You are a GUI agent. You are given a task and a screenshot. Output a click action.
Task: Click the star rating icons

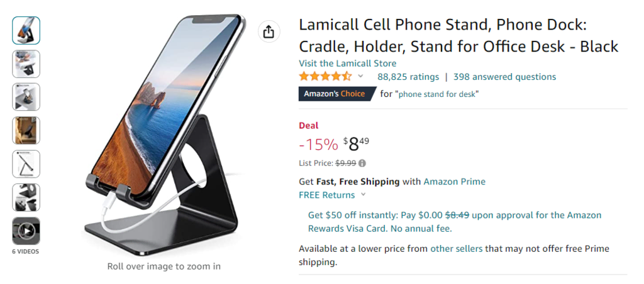point(325,77)
